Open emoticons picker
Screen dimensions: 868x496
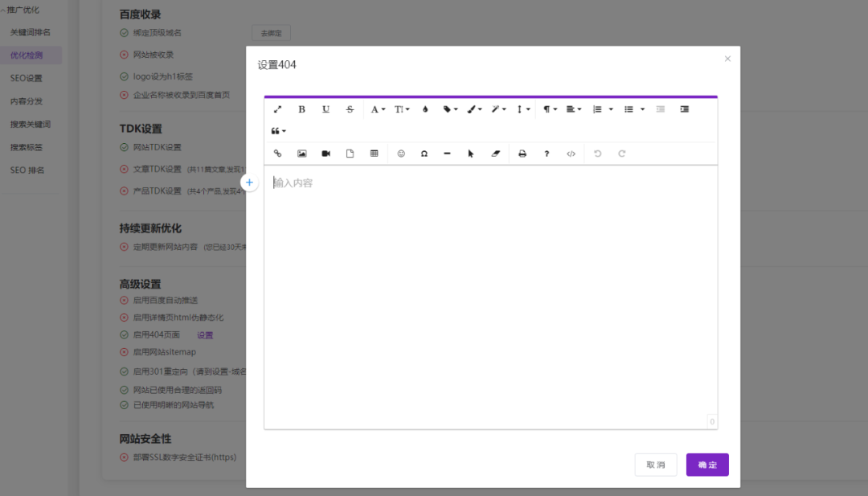point(401,154)
